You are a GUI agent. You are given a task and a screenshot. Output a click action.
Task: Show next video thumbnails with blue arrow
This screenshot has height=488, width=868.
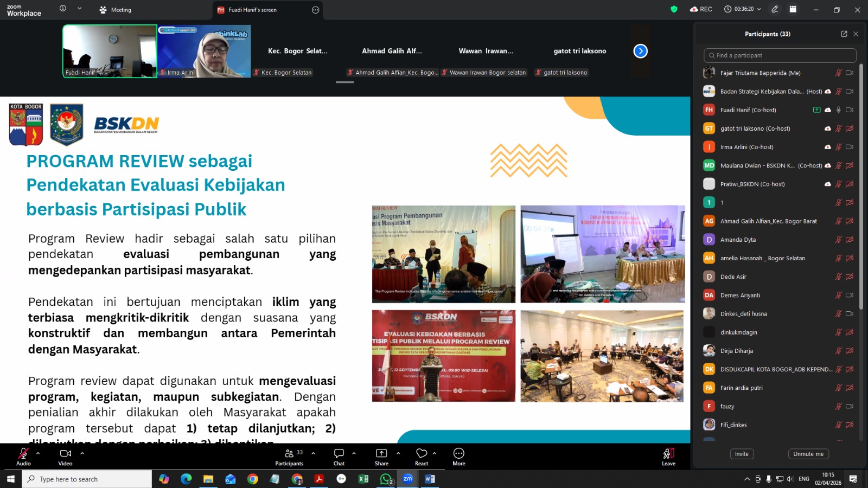tap(640, 51)
